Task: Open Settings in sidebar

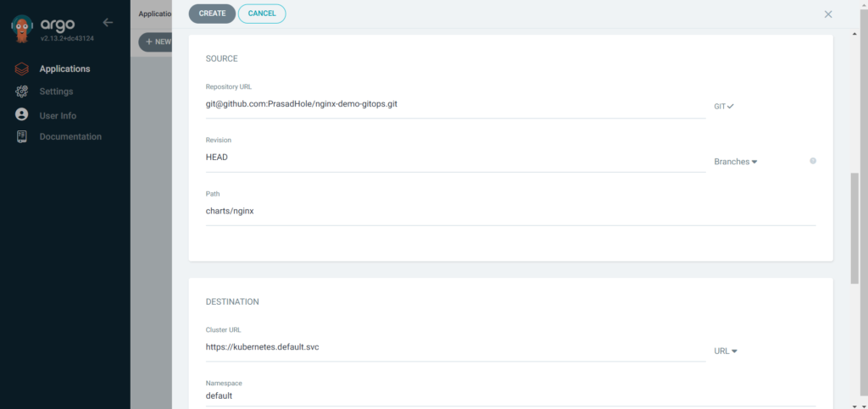Action: [x=56, y=91]
